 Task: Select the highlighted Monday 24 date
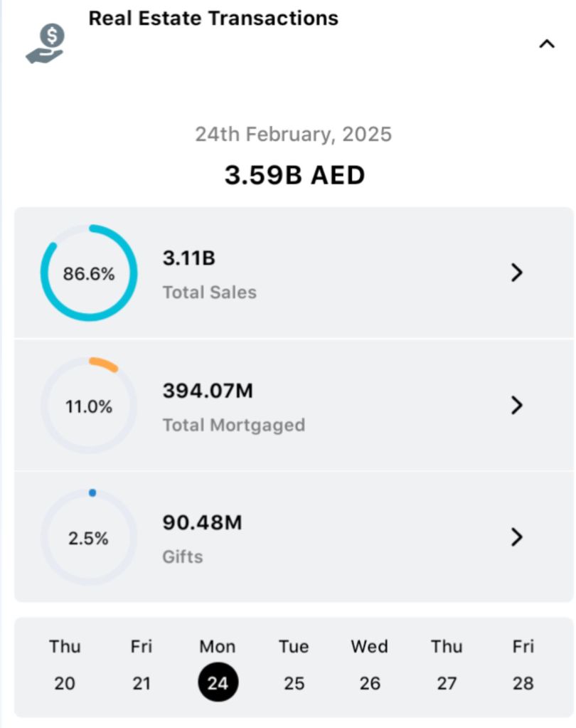tap(218, 682)
